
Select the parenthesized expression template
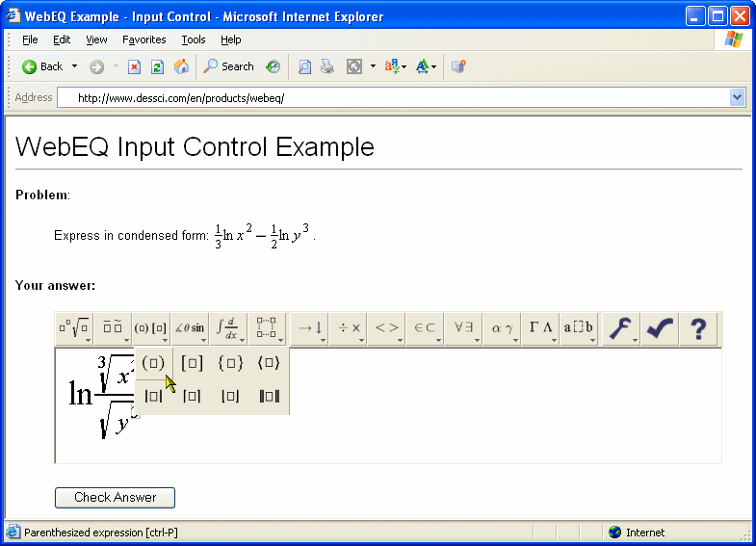[153, 363]
